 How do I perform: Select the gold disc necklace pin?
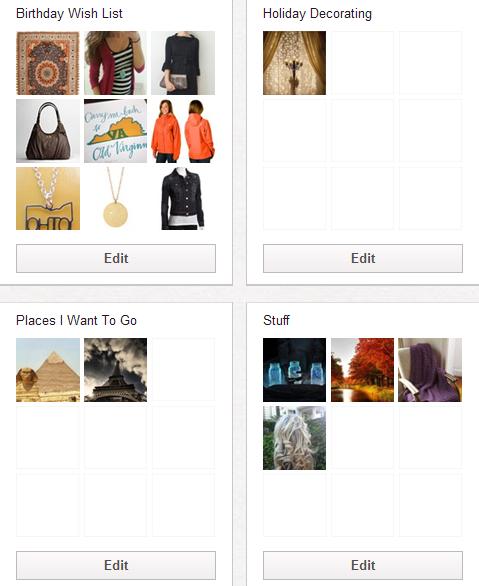(x=115, y=198)
